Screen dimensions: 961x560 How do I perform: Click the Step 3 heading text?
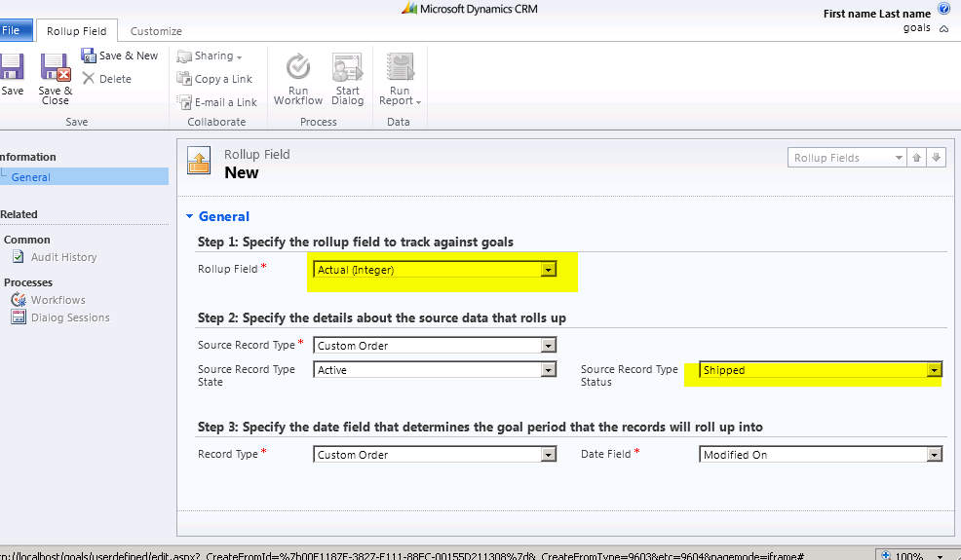click(480, 427)
